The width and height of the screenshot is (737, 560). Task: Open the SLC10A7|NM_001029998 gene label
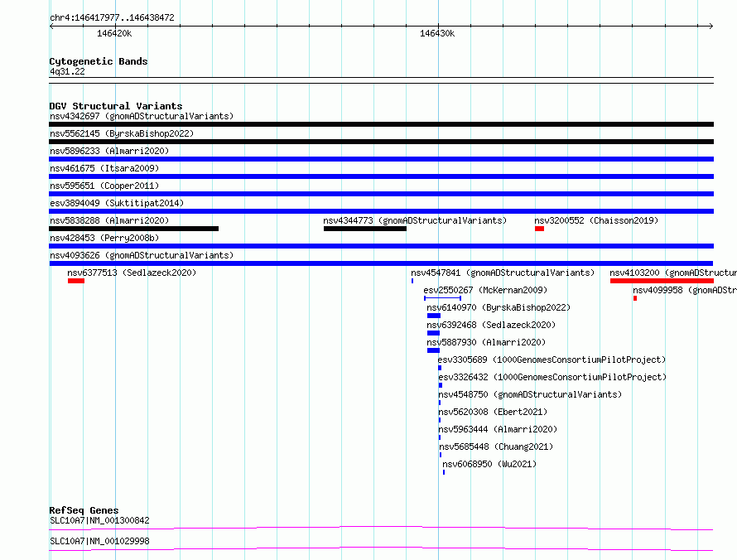click(x=99, y=541)
